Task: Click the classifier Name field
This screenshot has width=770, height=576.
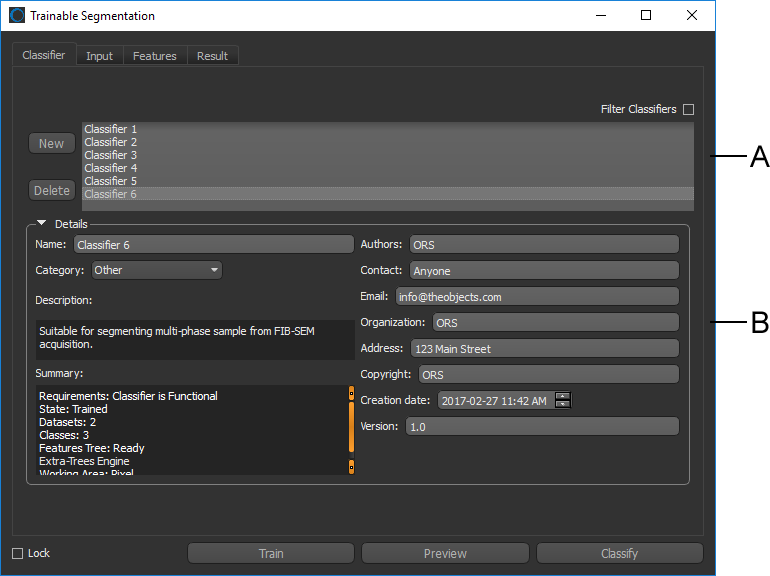Action: point(213,244)
